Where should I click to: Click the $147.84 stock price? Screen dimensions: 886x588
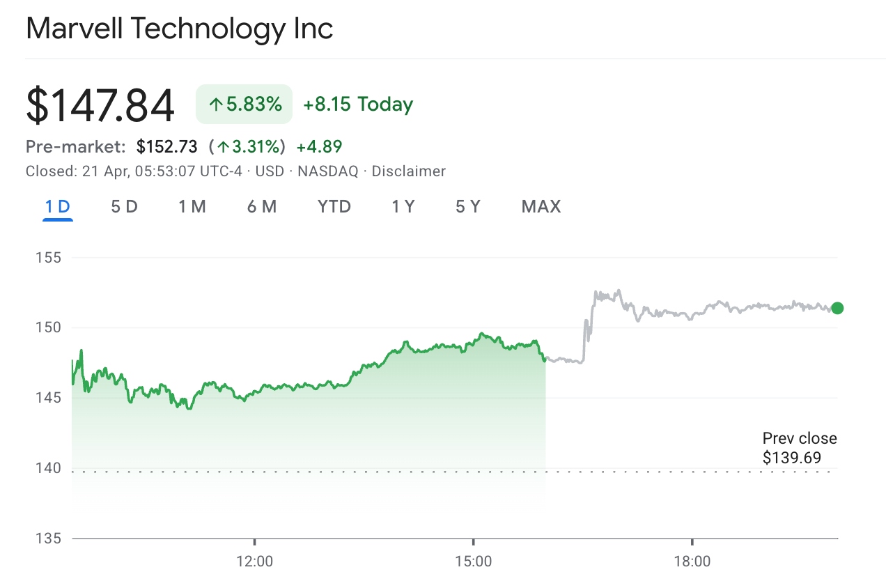point(100,106)
